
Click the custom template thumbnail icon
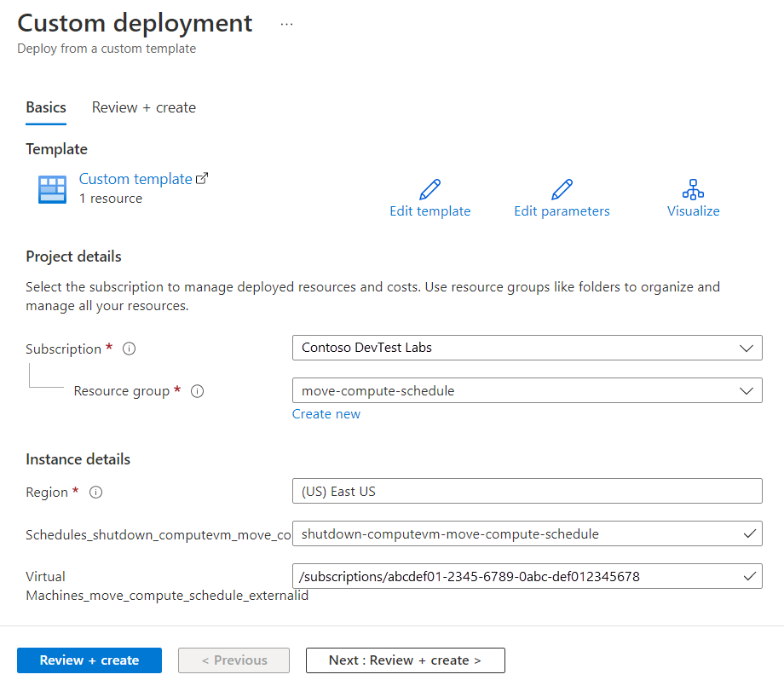(x=51, y=188)
